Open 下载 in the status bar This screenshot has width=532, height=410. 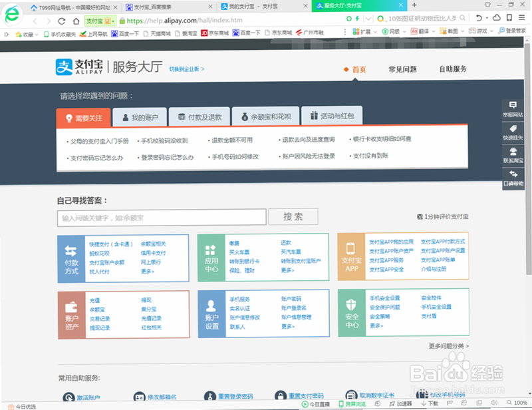pos(430,403)
